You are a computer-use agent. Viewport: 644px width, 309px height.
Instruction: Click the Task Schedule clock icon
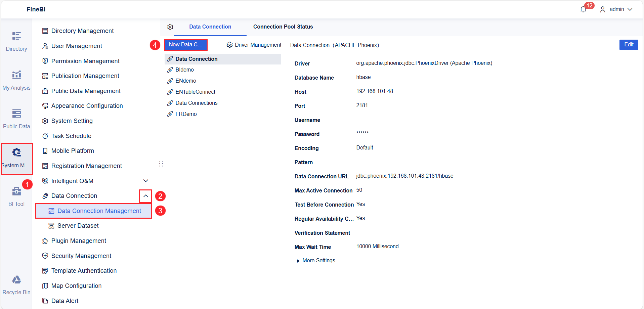pos(45,136)
